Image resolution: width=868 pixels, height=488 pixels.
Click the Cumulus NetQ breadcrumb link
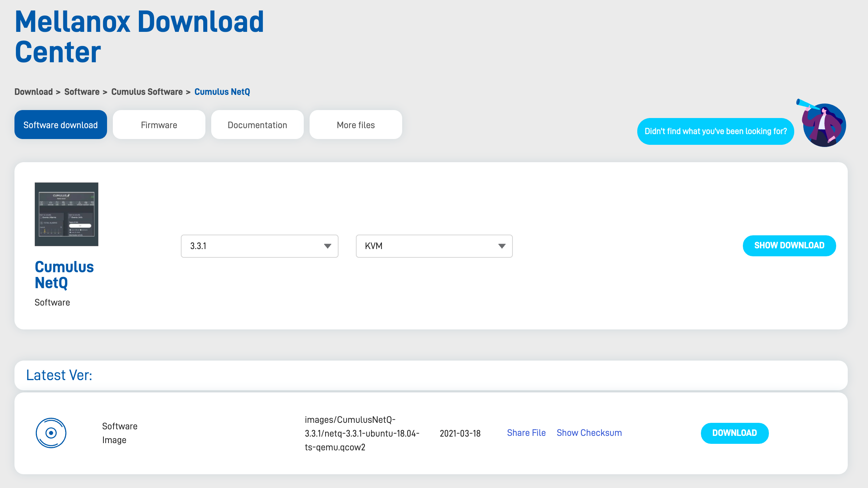coord(222,92)
